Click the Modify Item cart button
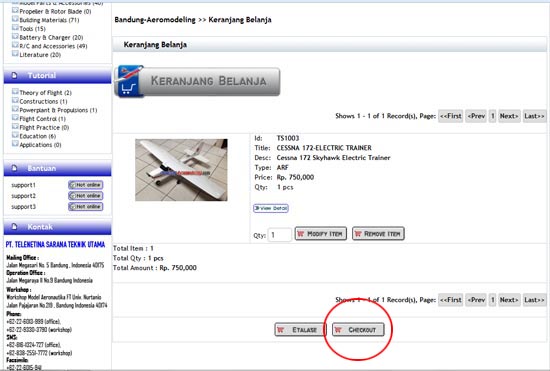The height and width of the screenshot is (371, 550). click(x=321, y=234)
